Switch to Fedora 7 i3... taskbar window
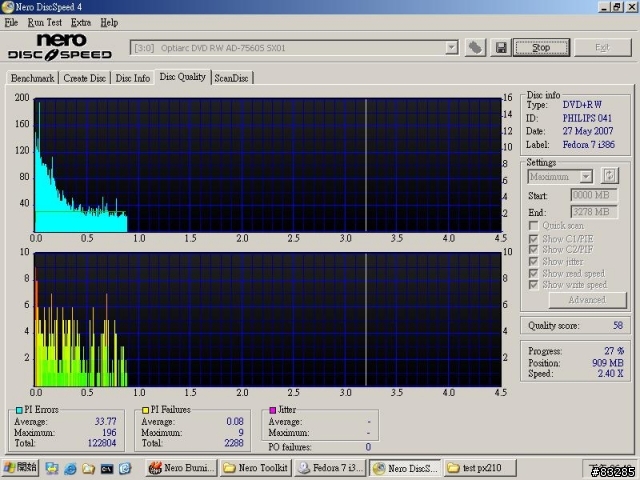This screenshot has width=640, height=480. (x=330, y=468)
